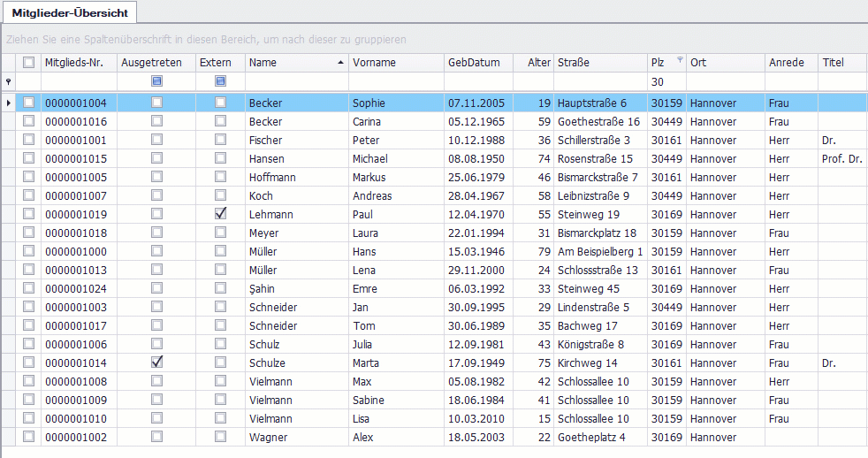
Task: Open the Mitglieder-Übersicht tab
Action: click(70, 12)
